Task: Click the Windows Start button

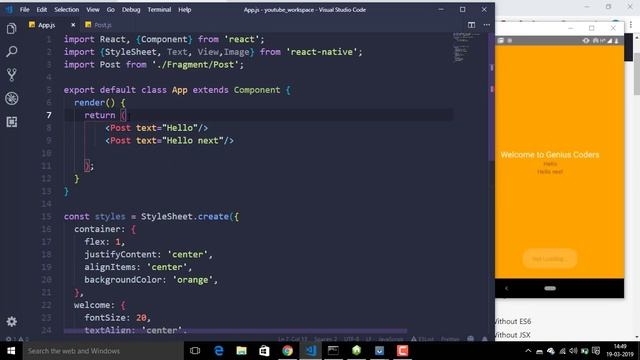Action: coord(11,351)
